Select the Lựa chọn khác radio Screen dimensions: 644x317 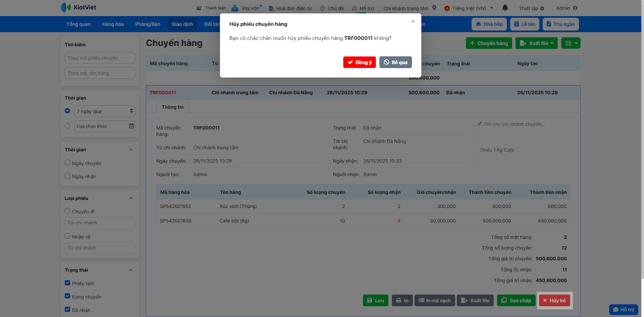pyautogui.click(x=68, y=126)
